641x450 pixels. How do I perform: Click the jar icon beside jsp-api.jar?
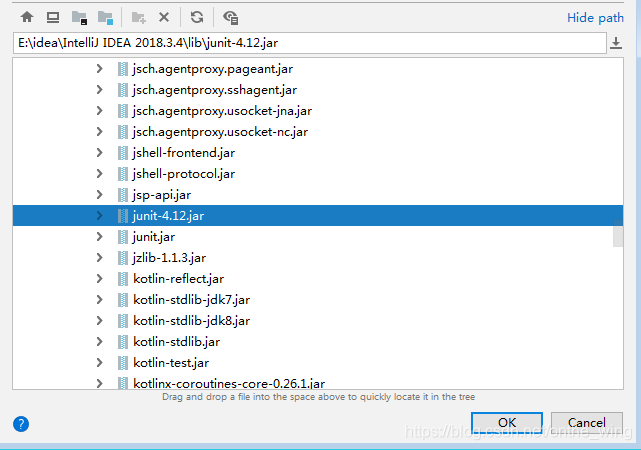[123, 195]
